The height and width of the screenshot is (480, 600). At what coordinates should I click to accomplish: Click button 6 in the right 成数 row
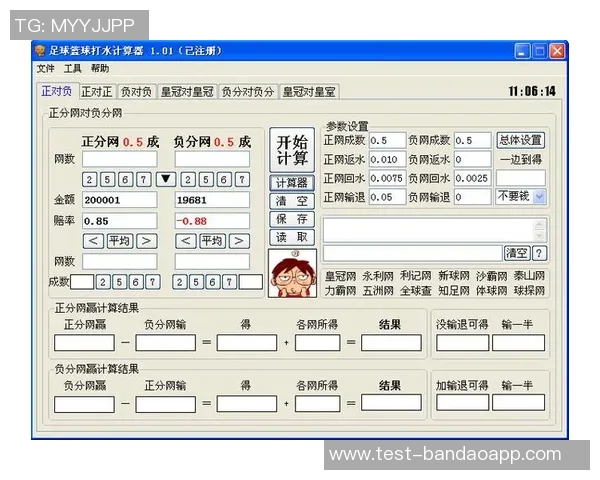[212, 282]
